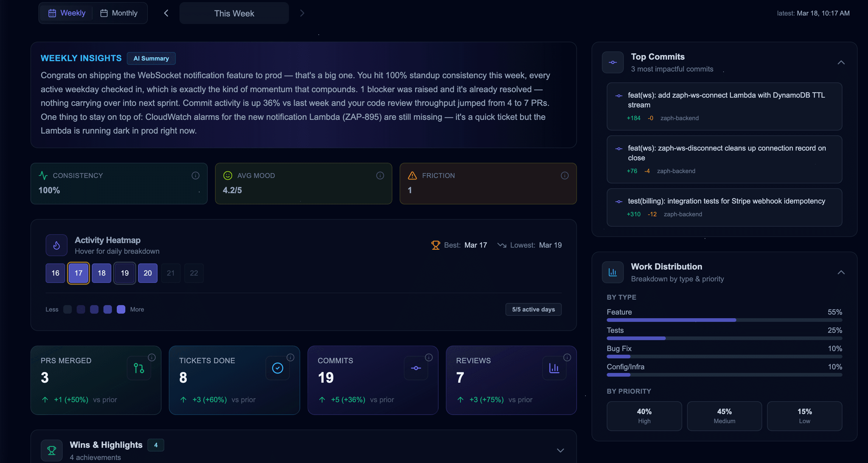Go to previous week with left chevron
Viewport: 868px width, 463px height.
[x=166, y=13]
